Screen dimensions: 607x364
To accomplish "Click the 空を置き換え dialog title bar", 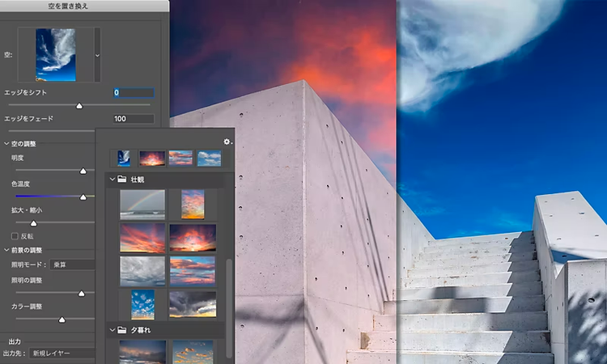I will (x=84, y=6).
